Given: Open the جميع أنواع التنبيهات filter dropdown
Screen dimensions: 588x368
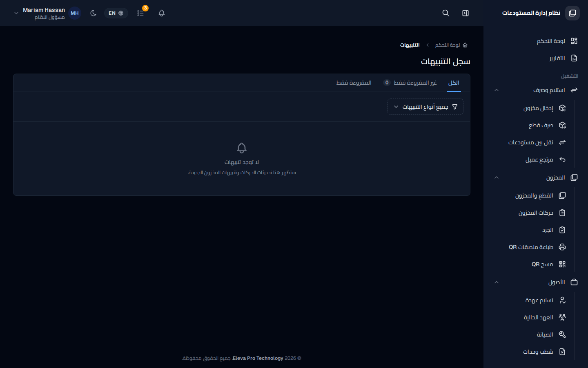Looking at the screenshot, I should coord(425,107).
